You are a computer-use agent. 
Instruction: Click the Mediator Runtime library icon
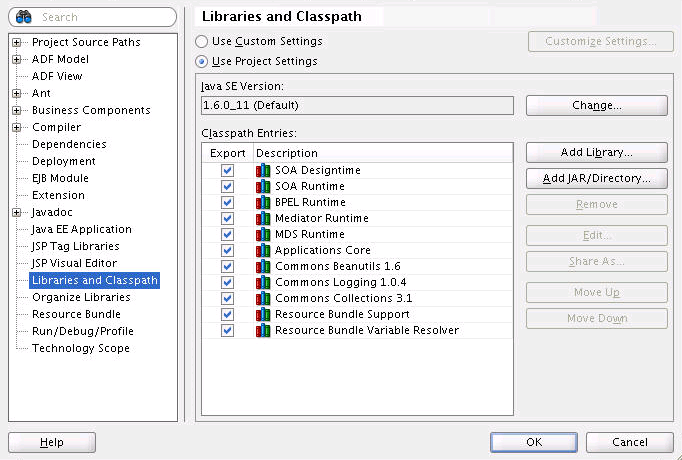[263, 218]
